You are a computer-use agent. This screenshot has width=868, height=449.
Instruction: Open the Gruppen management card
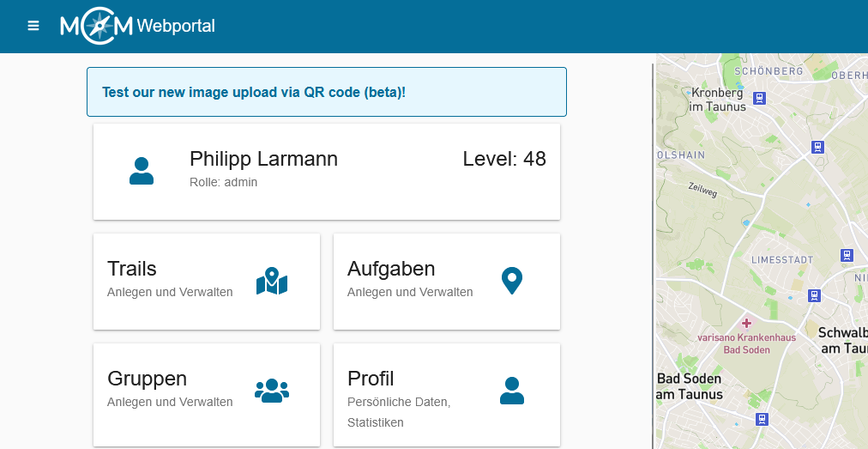[206, 391]
